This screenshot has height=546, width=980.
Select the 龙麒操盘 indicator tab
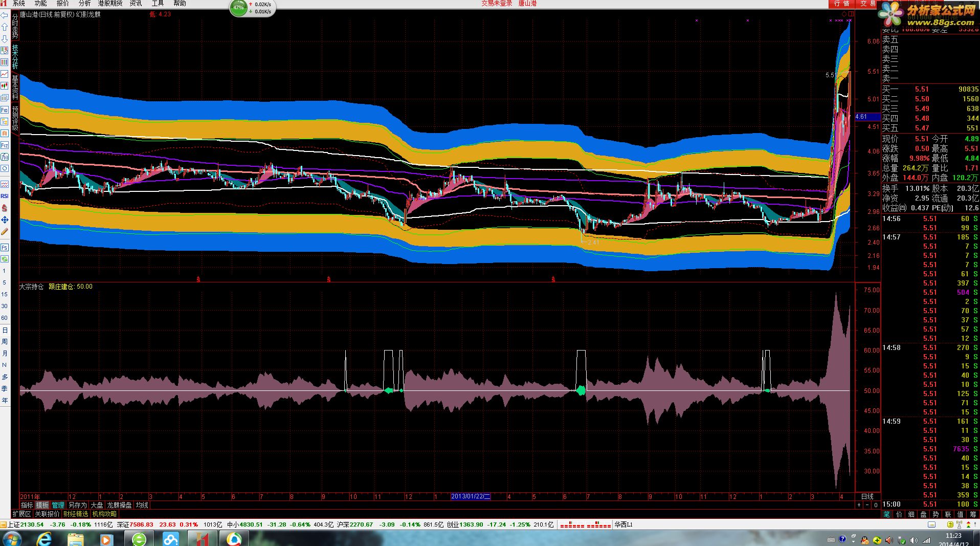click(119, 505)
